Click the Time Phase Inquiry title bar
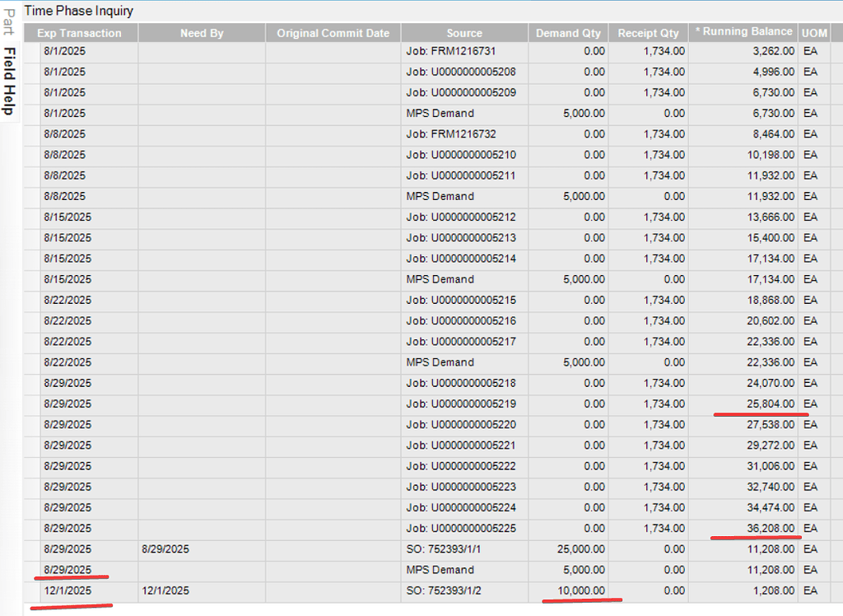Image resolution: width=843 pixels, height=616 pixels. 78,11
